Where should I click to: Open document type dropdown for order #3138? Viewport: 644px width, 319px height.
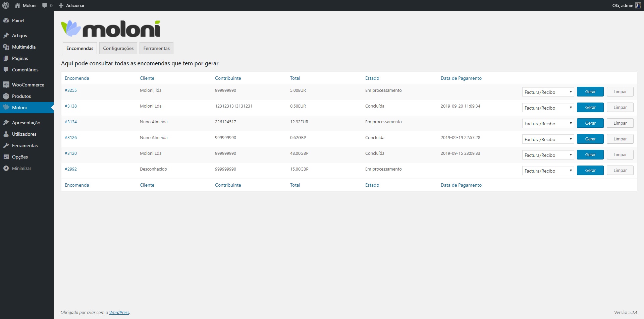(548, 108)
